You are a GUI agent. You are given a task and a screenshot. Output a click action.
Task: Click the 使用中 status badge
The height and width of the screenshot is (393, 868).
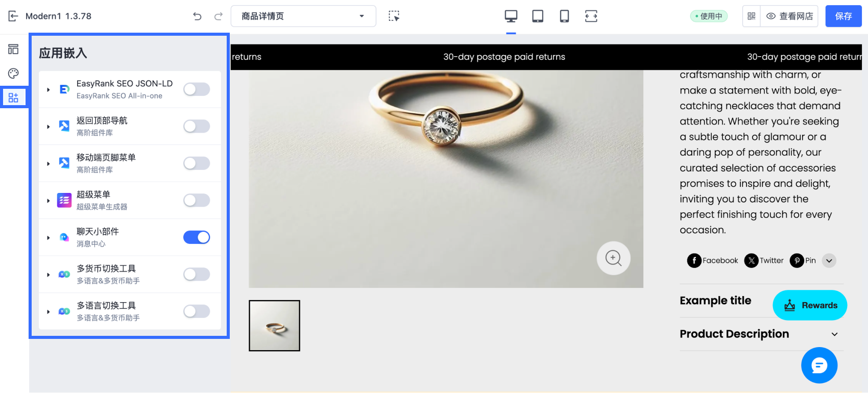tap(709, 16)
